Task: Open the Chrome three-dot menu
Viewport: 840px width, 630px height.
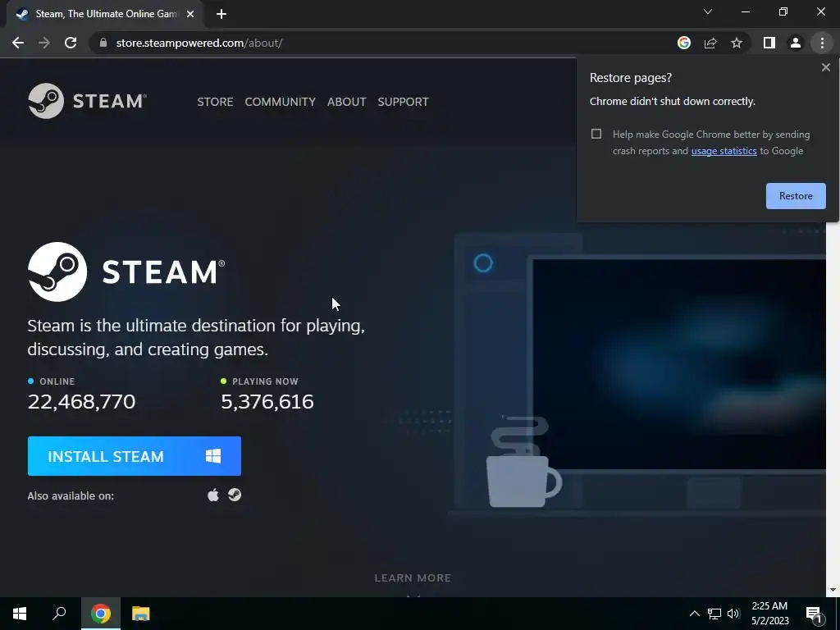Action: tap(822, 43)
